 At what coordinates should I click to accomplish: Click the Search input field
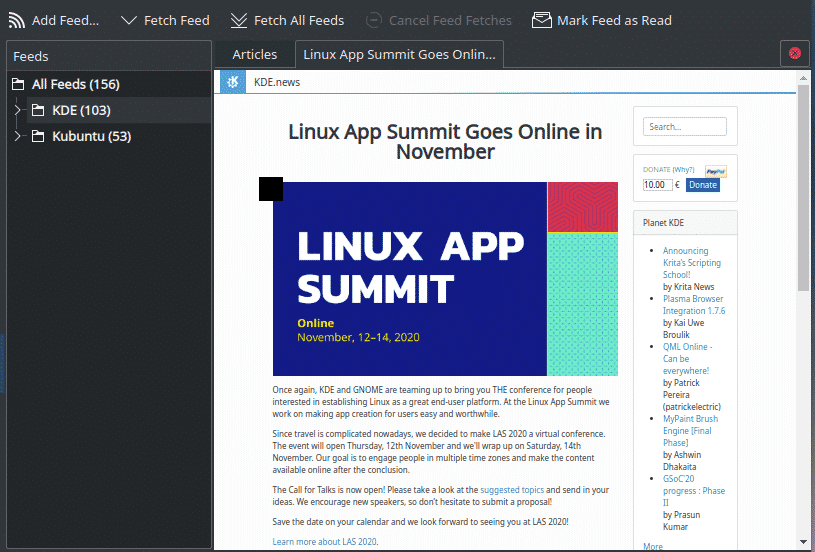click(x=685, y=126)
